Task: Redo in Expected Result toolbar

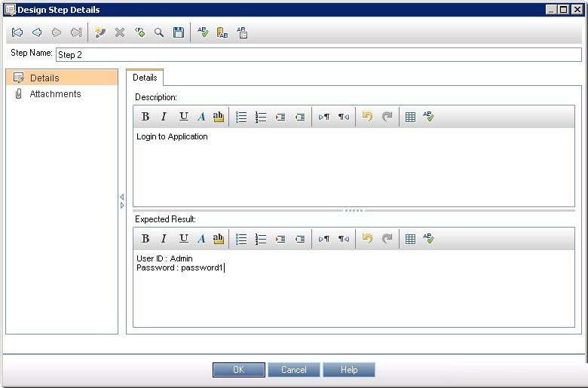Action: click(387, 238)
